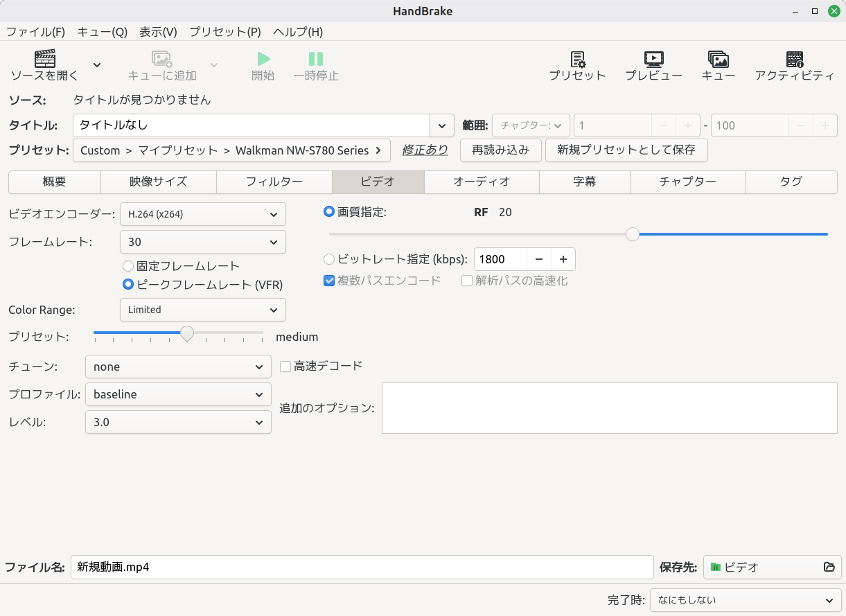Click the Add to Queue icon
This screenshot has width=846, height=616.
[x=162, y=60]
